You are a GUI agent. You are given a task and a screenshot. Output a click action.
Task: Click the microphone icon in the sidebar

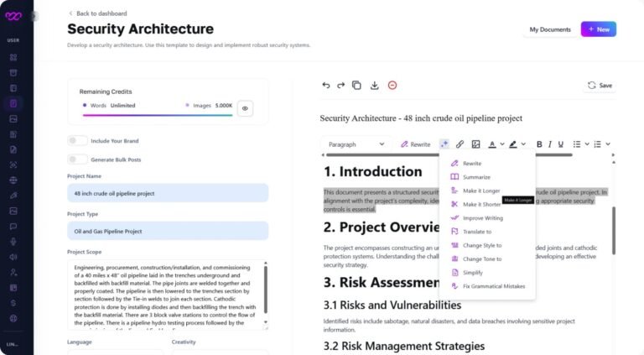13,242
